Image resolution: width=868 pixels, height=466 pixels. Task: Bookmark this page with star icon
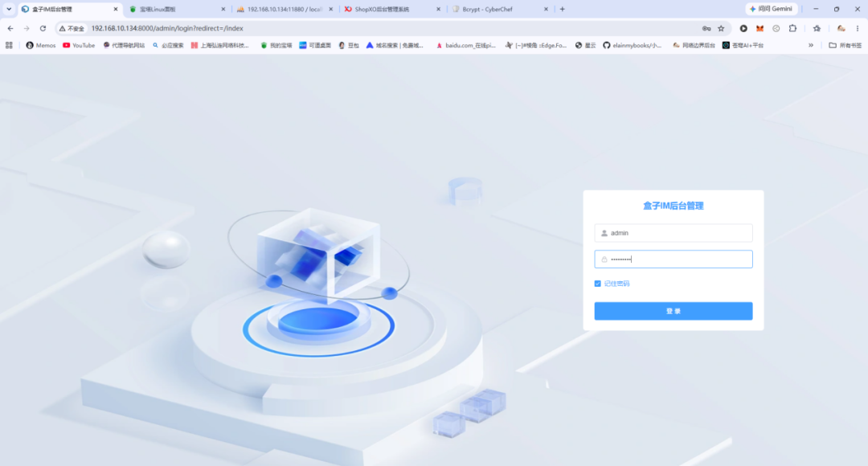coord(721,28)
